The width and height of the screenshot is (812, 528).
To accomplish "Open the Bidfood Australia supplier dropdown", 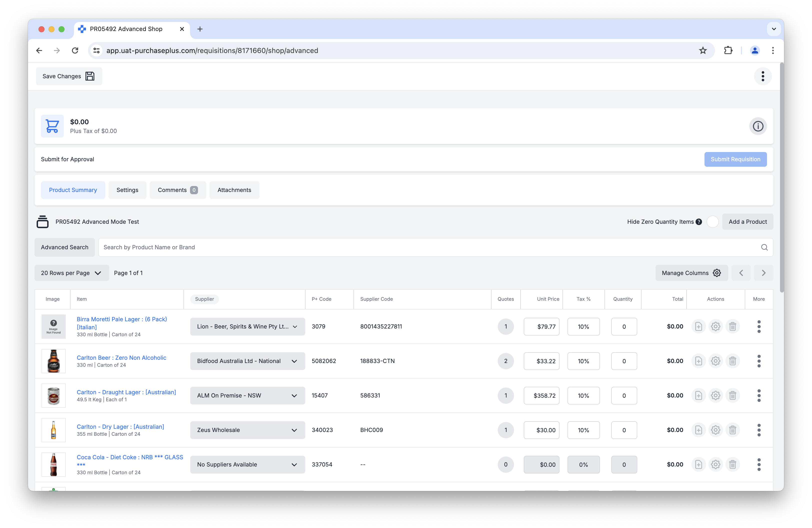I will pos(247,361).
